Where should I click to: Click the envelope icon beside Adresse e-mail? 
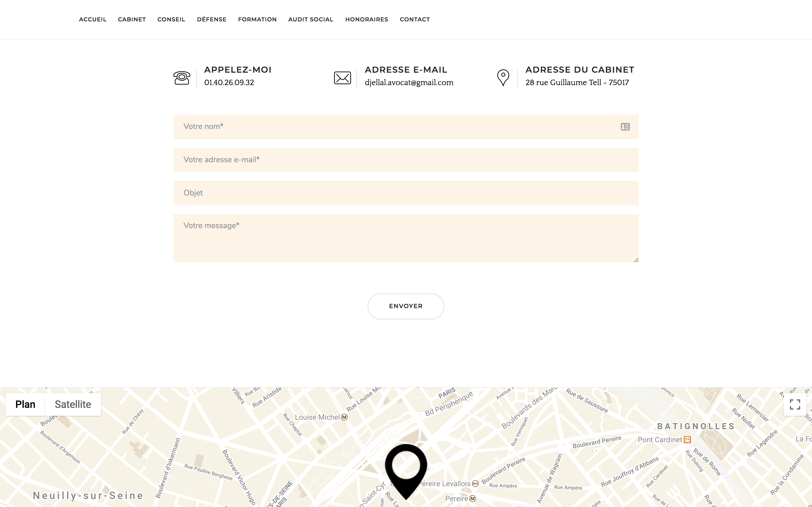[x=342, y=78]
